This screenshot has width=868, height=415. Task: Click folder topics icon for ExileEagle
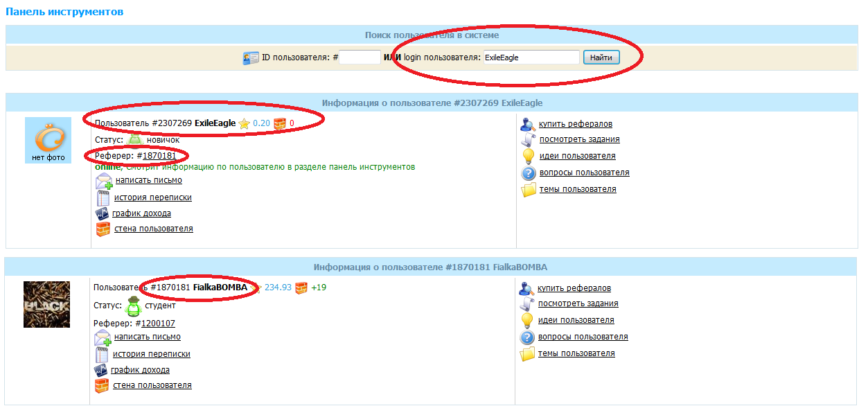529,190
